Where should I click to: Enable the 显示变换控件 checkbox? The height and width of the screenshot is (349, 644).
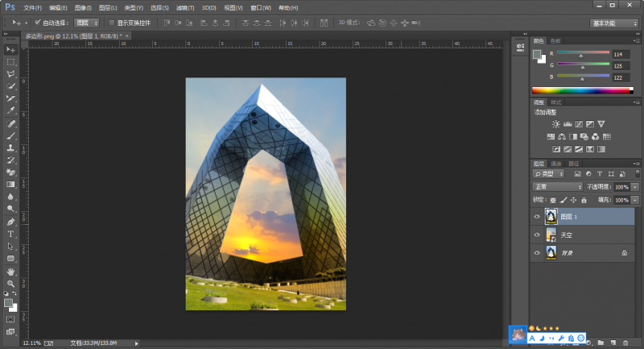tap(112, 23)
